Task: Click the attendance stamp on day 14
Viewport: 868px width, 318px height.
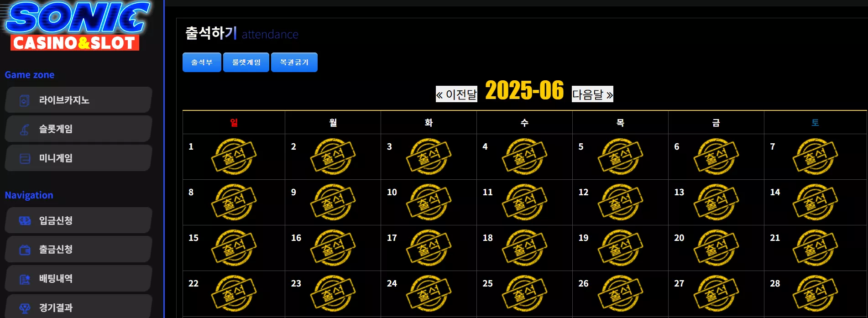Action: coord(816,202)
